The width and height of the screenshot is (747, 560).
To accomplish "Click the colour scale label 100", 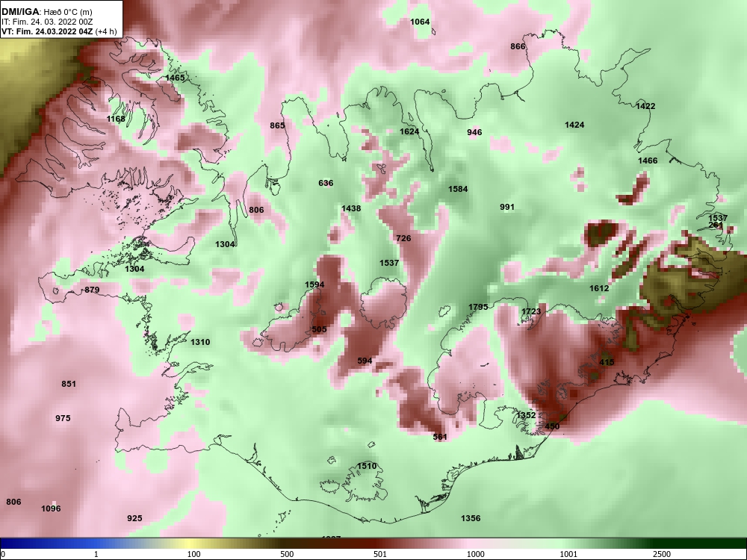I will pyautogui.click(x=193, y=554).
